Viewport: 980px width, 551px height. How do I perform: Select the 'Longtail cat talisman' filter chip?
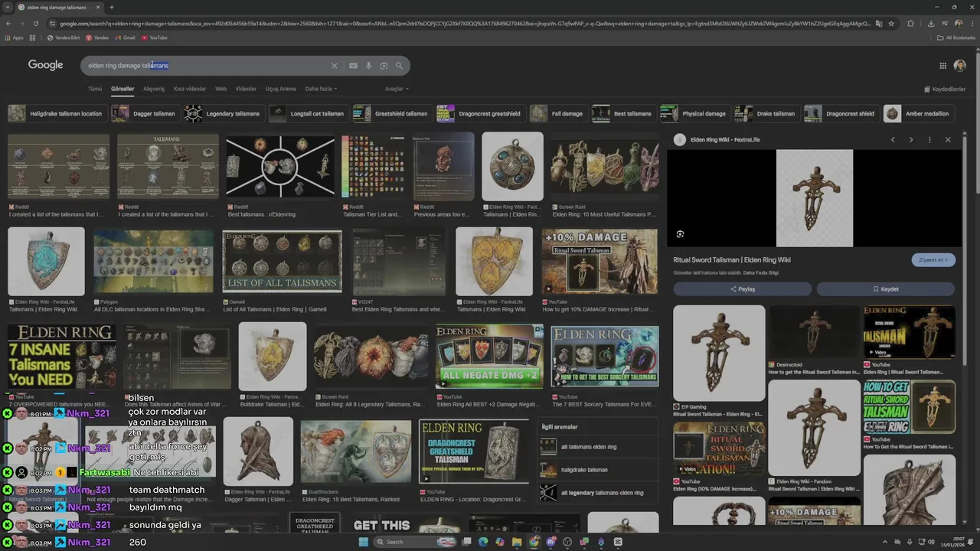307,114
